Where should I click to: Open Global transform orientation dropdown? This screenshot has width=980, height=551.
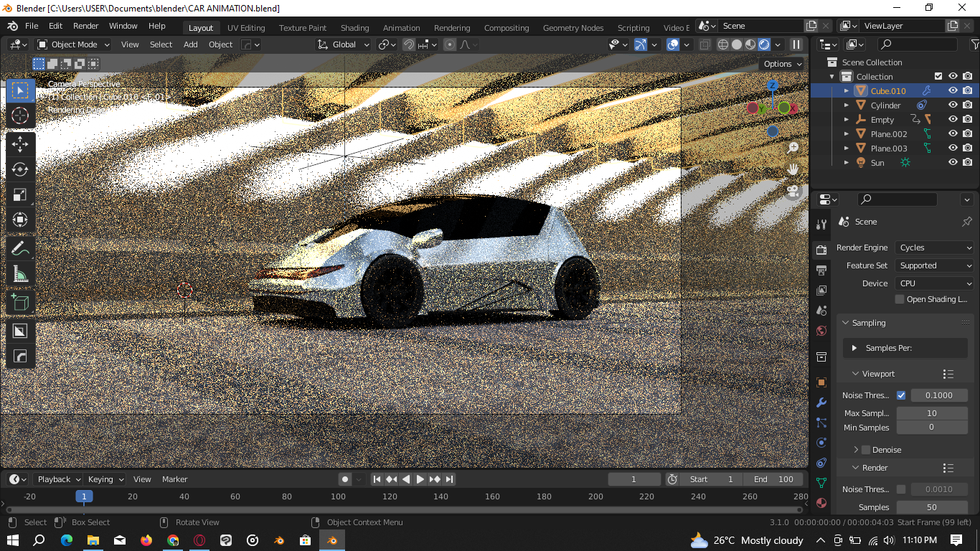343,44
